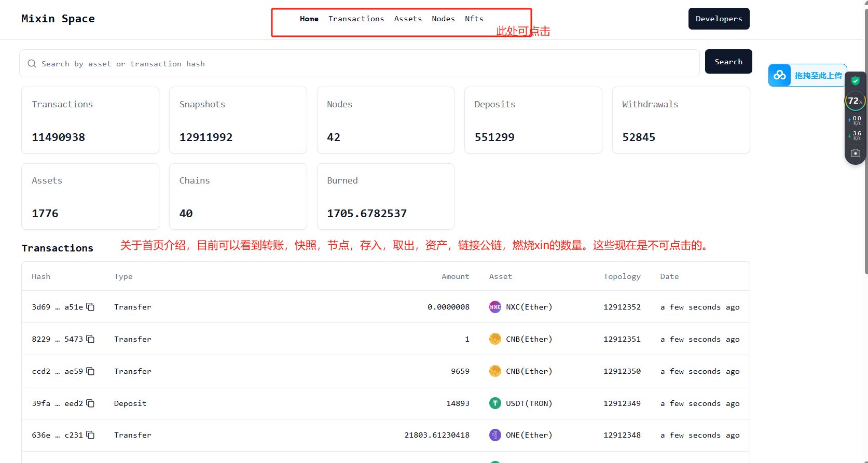Click the USDT(TRON) asset name
The height and width of the screenshot is (463, 868).
(529, 403)
